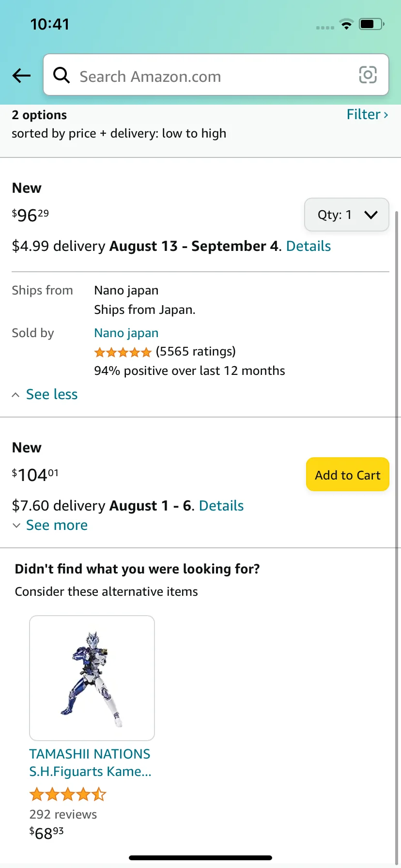This screenshot has width=401, height=868.
Task: Tap Nano japan seller star rating
Action: [x=123, y=352]
